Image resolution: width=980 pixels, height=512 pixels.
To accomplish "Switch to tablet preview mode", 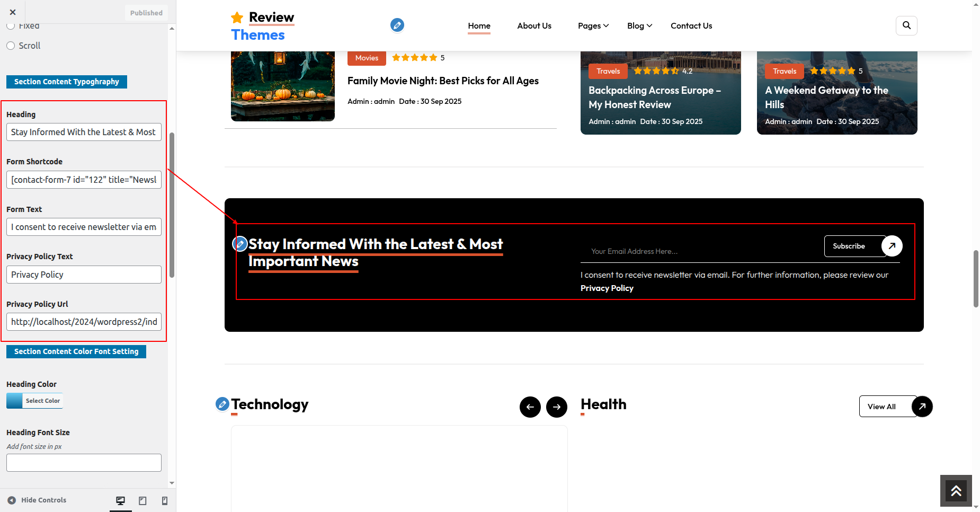I will point(142,501).
